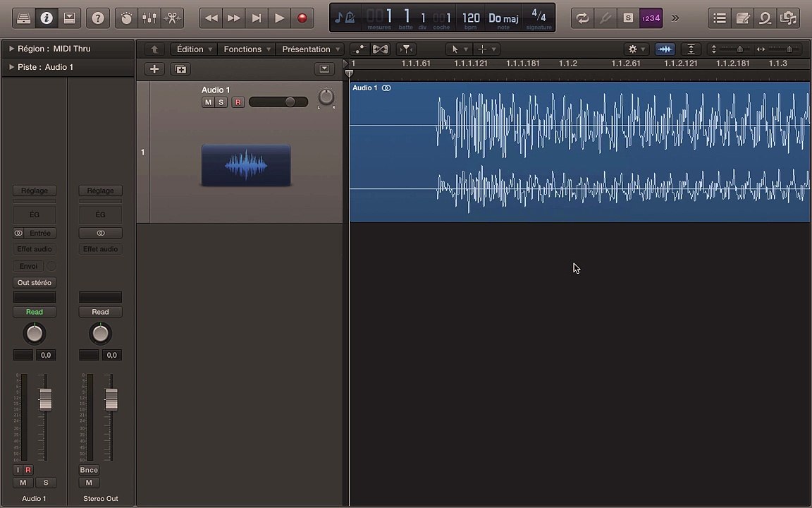812x508 pixels.
Task: Expand more toolbar controls chevrons
Action: (675, 18)
